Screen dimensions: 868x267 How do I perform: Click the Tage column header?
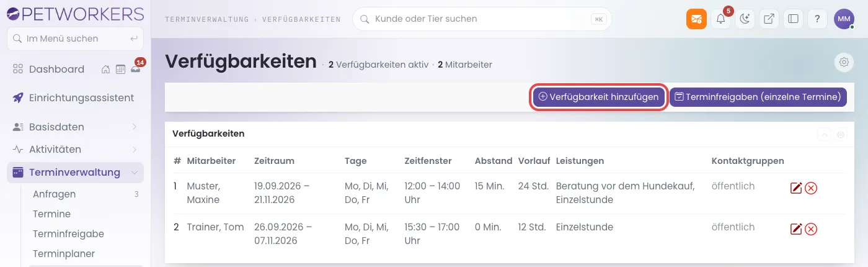[x=355, y=161]
